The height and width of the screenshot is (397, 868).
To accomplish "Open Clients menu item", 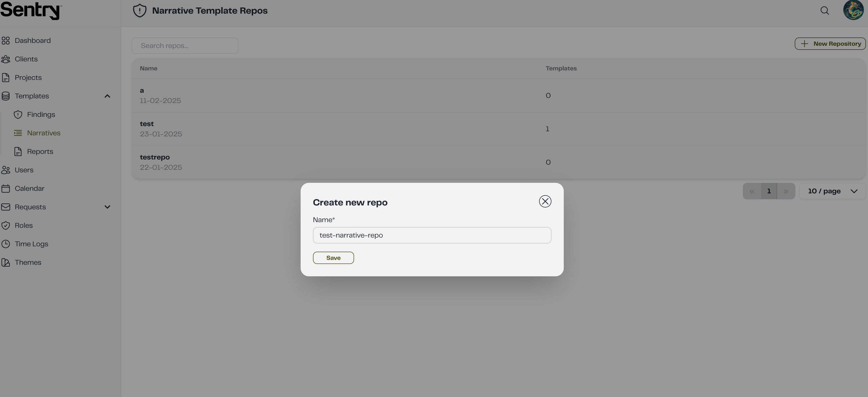I will click(26, 59).
